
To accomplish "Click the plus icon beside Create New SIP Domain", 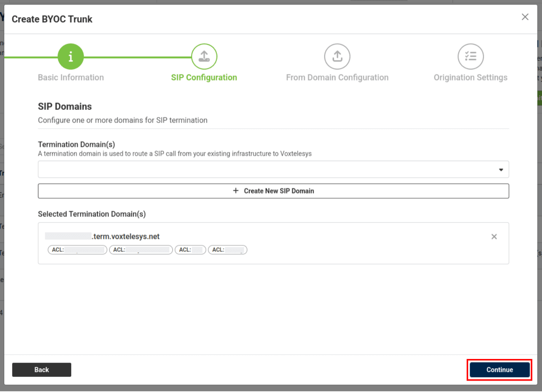I will (x=236, y=191).
